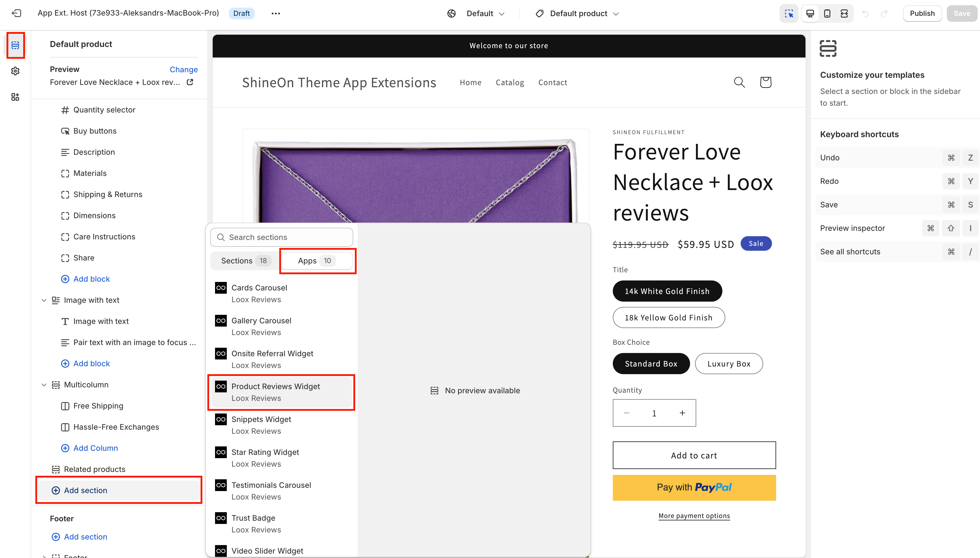
Task: Click the Related products section icon
Action: point(56,470)
